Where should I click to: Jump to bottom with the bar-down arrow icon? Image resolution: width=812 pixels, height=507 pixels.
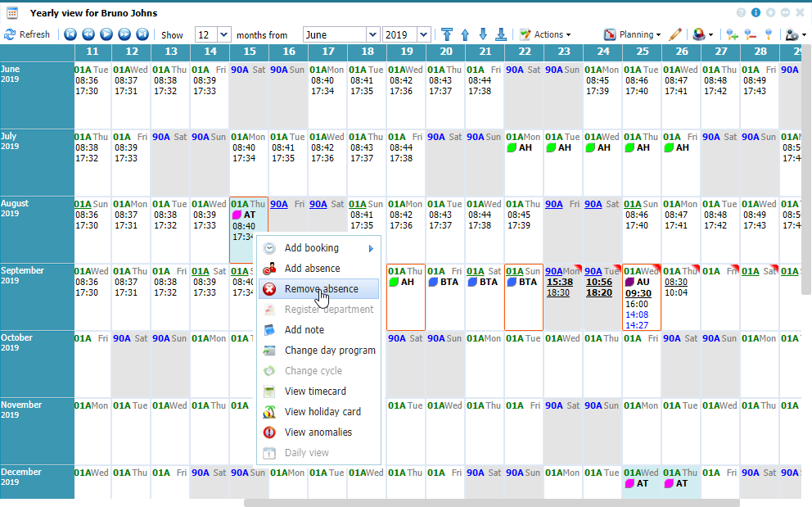coord(501,34)
